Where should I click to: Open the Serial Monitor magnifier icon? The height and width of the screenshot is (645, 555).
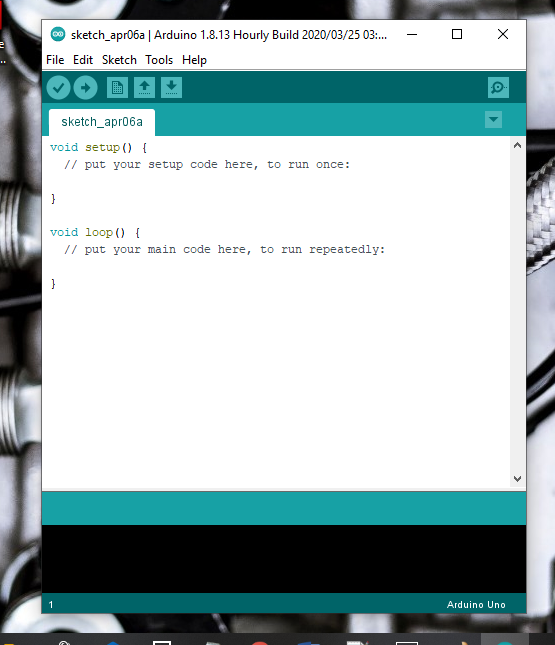coord(498,88)
